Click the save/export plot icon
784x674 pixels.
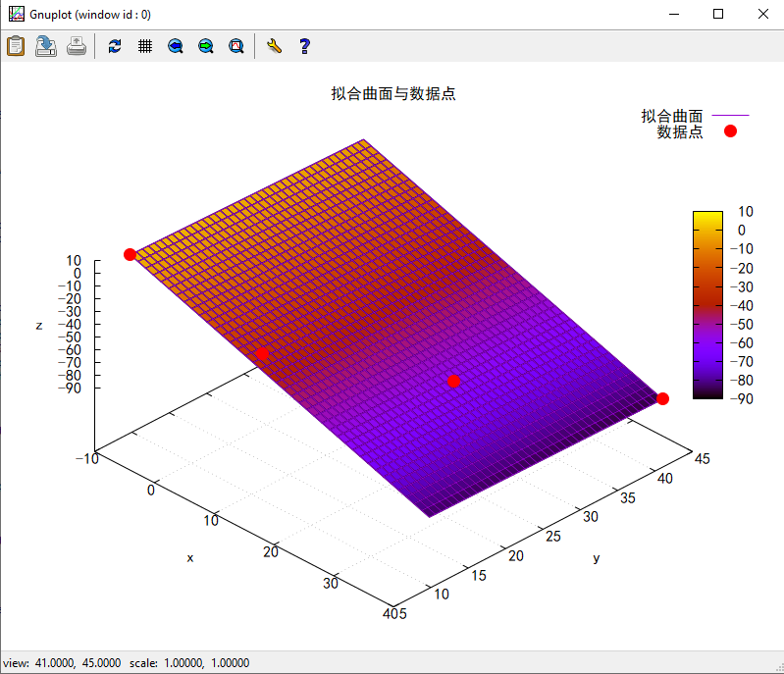point(46,46)
